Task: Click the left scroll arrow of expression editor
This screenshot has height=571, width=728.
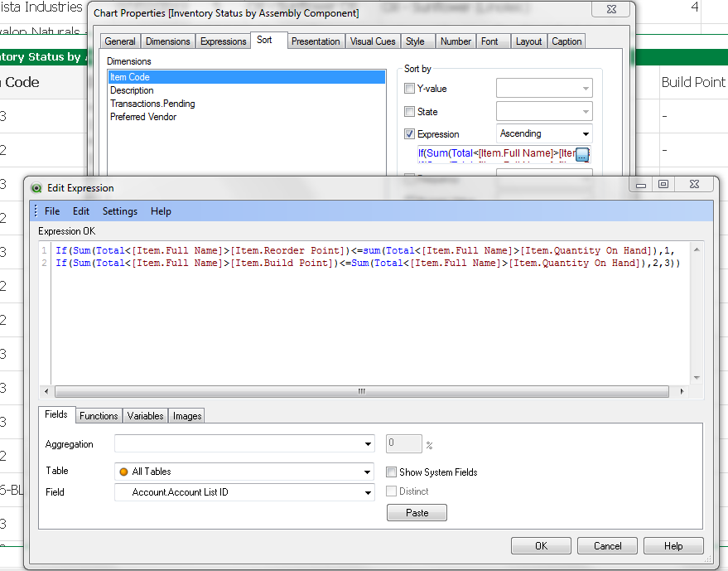Action: [46, 392]
